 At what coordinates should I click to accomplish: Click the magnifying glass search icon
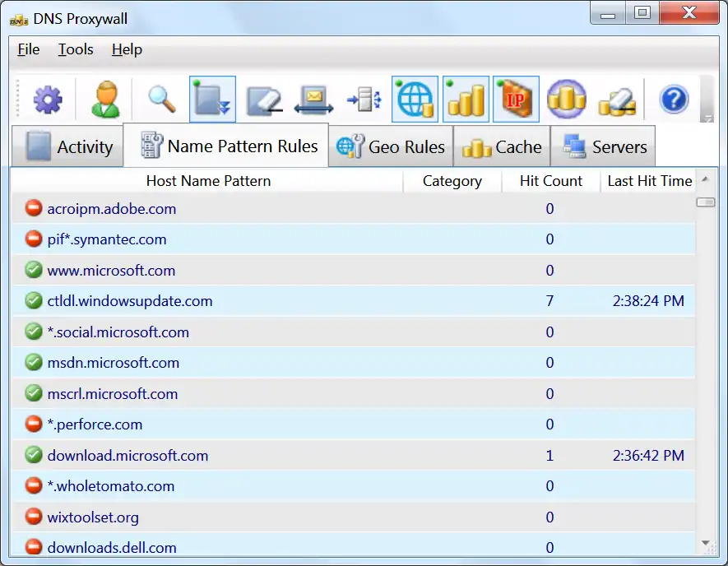161,100
